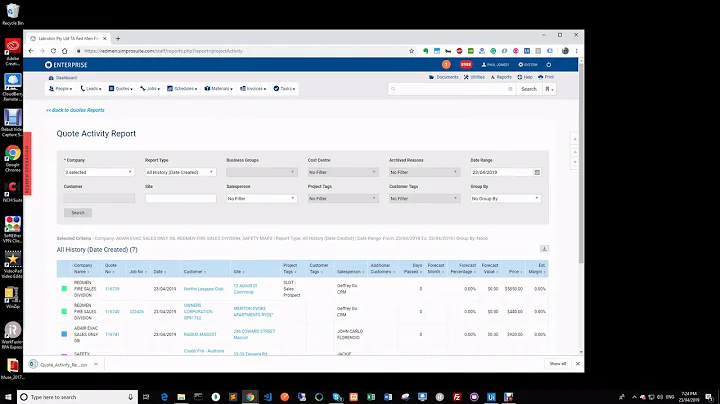The width and height of the screenshot is (720, 404).
Task: Click the logout power icon in the Enterprise header
Action: (x=549, y=65)
